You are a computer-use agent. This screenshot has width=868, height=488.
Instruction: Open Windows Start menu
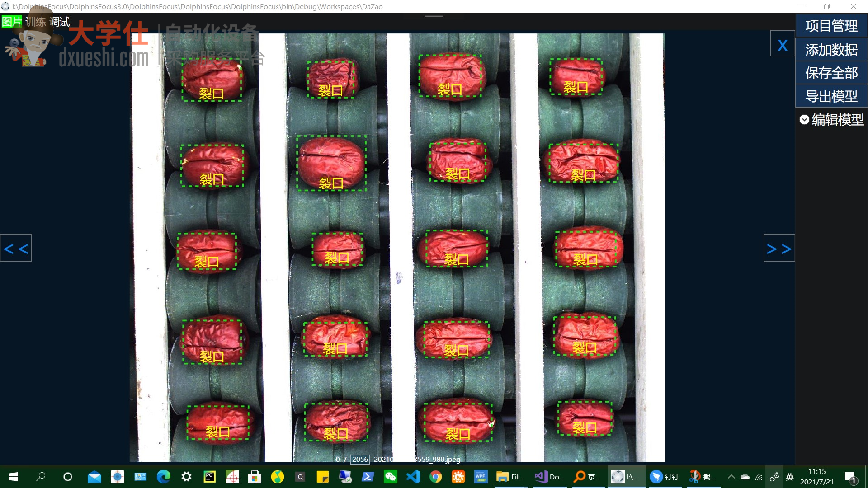pyautogui.click(x=14, y=477)
